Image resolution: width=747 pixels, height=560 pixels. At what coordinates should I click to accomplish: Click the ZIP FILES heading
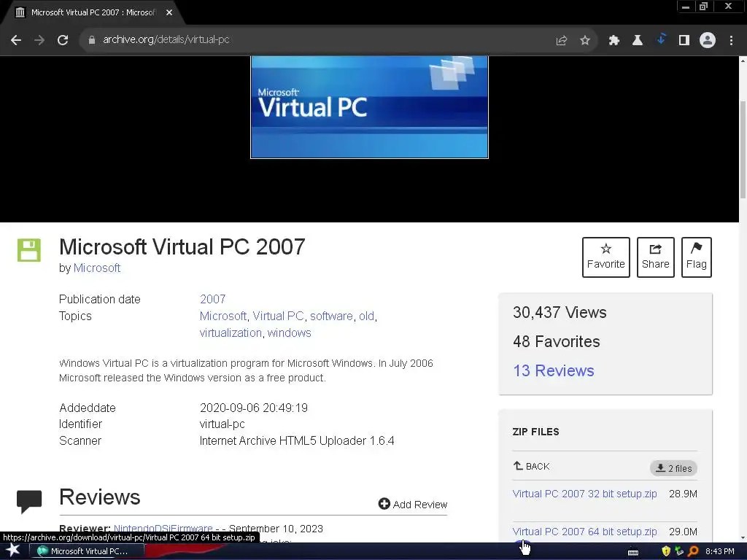536,432
